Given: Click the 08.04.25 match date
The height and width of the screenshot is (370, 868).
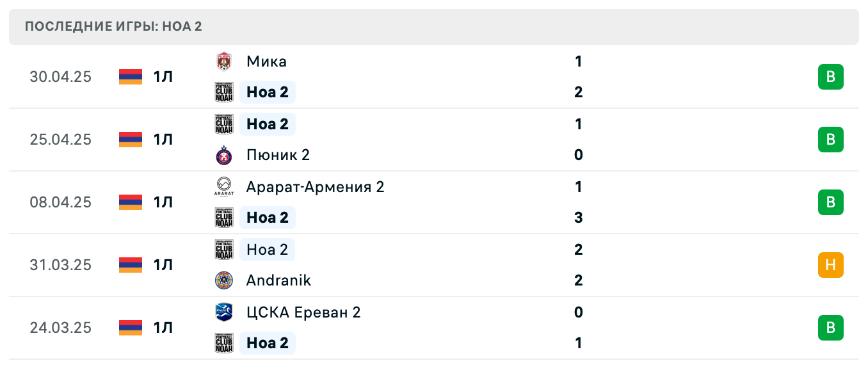Looking at the screenshot, I should coord(60,202).
